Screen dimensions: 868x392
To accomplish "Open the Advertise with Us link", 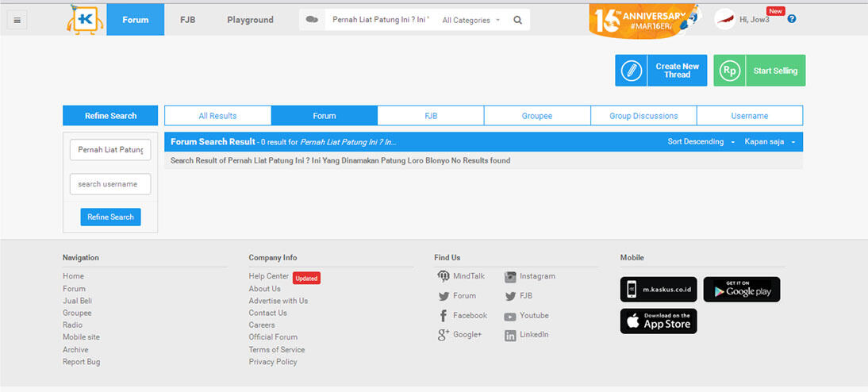I will click(x=278, y=301).
